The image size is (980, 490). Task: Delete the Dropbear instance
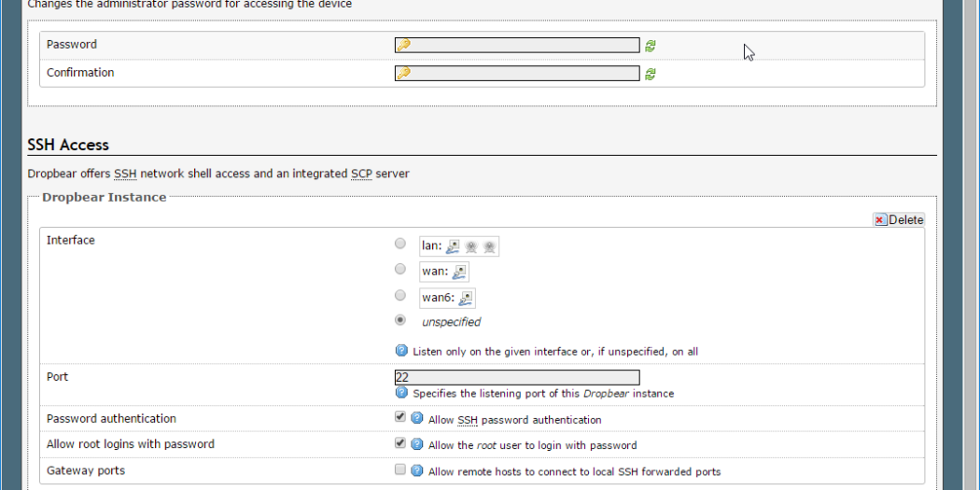898,220
